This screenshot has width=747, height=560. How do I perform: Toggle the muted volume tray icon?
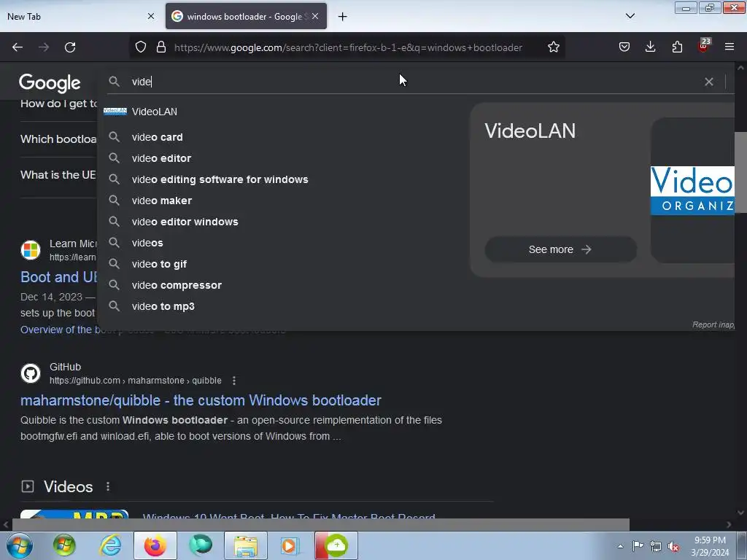[x=673, y=546]
